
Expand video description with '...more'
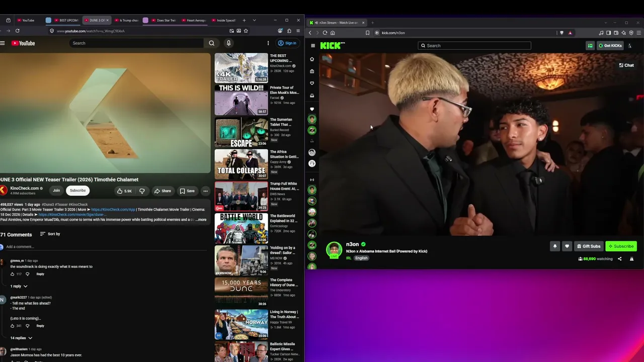(201, 220)
